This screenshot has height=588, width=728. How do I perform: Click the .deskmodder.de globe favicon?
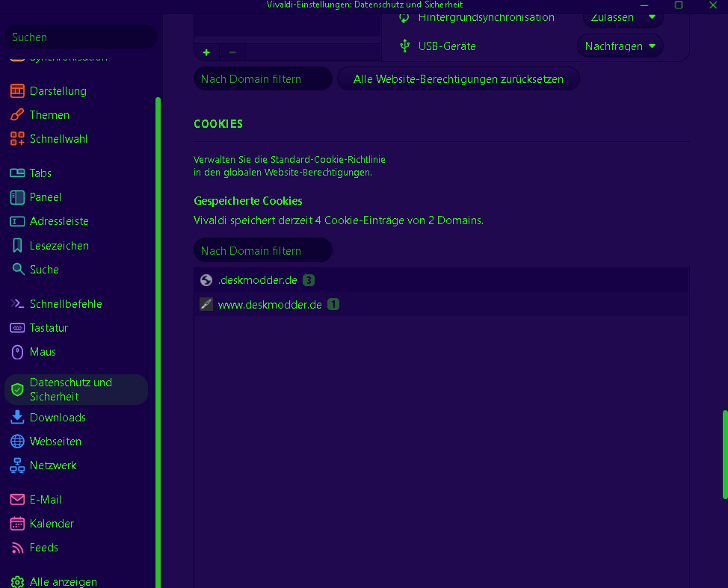206,280
